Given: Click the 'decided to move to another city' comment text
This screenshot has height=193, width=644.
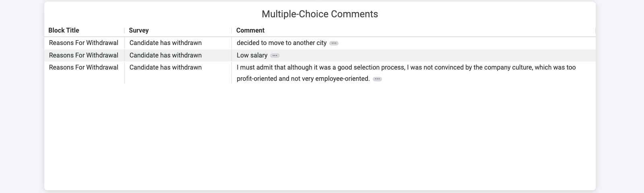Looking at the screenshot, I should click(281, 43).
